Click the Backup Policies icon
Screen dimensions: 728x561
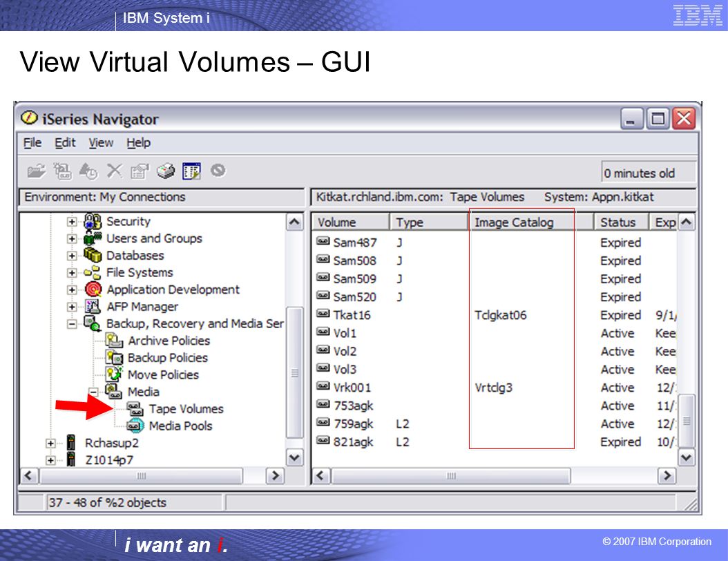[114, 358]
